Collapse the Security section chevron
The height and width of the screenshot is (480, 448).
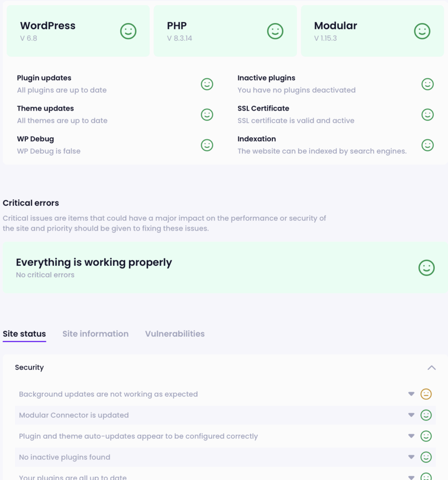pyautogui.click(x=432, y=367)
